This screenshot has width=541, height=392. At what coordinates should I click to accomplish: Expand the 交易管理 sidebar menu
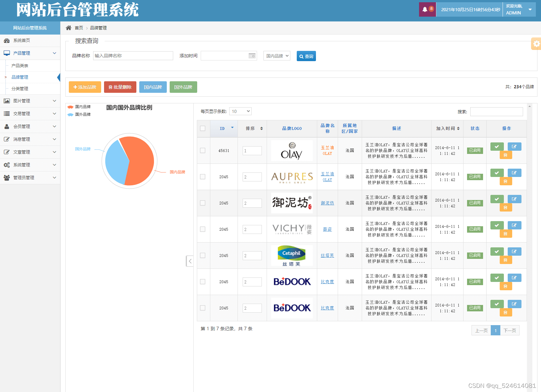(30, 114)
